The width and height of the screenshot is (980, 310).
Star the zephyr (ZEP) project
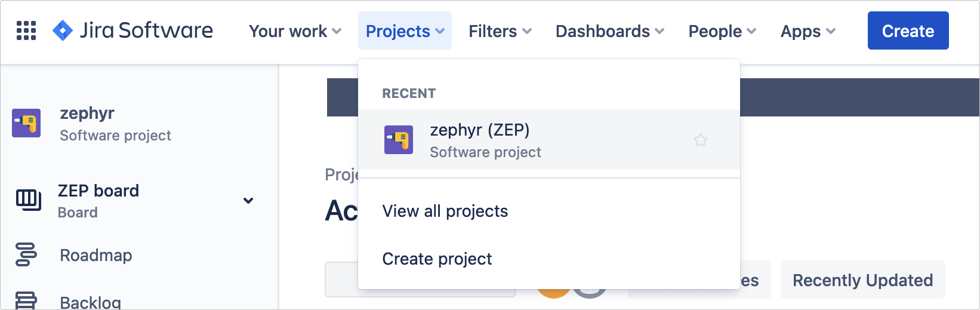click(701, 140)
